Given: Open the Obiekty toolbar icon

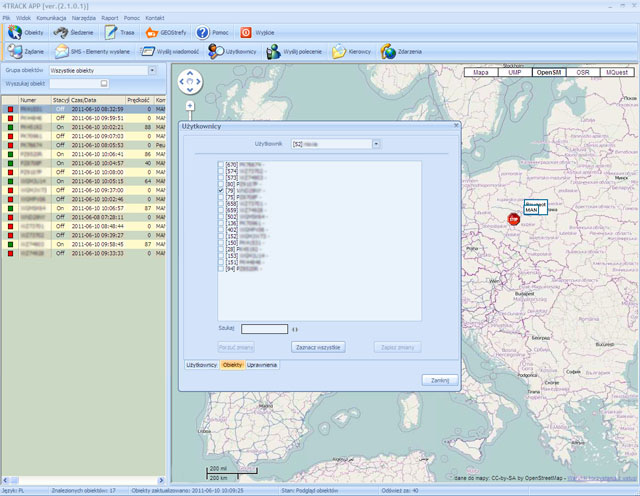Looking at the screenshot, I should (15, 32).
